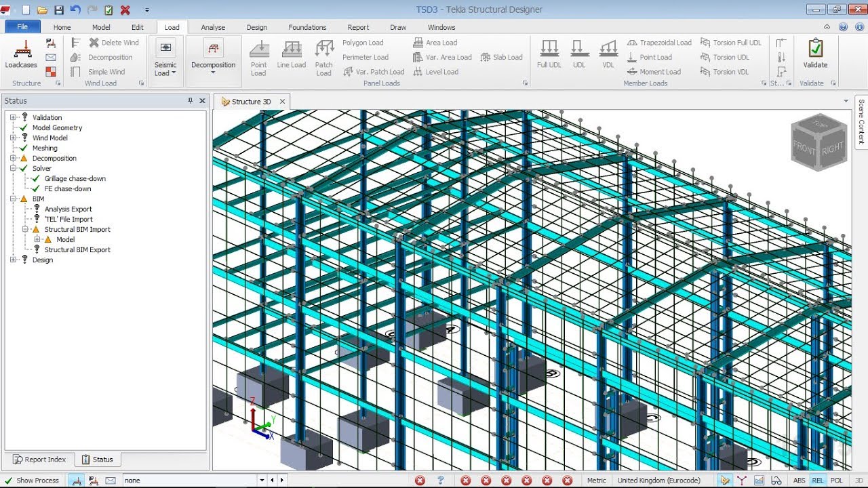Click the Slab Load tool
The width and height of the screenshot is (868, 488).
tap(502, 57)
